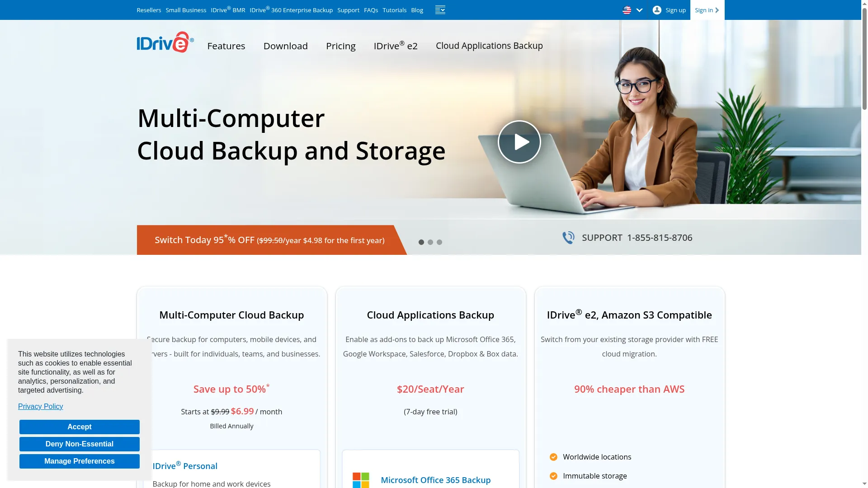Select the first carousel dot
The image size is (868, 488).
(x=421, y=242)
